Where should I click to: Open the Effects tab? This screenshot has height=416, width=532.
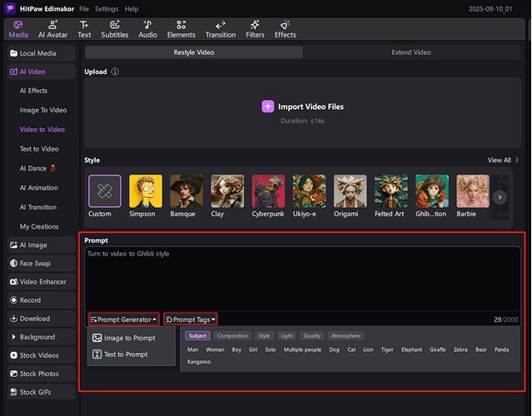(285, 29)
